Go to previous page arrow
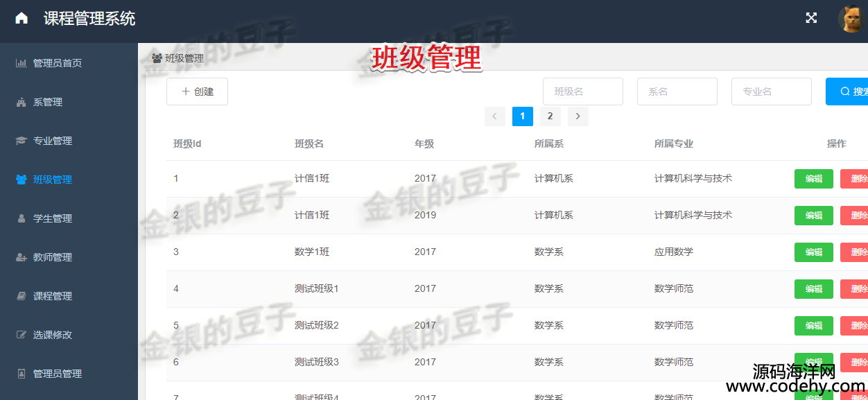 (494, 116)
